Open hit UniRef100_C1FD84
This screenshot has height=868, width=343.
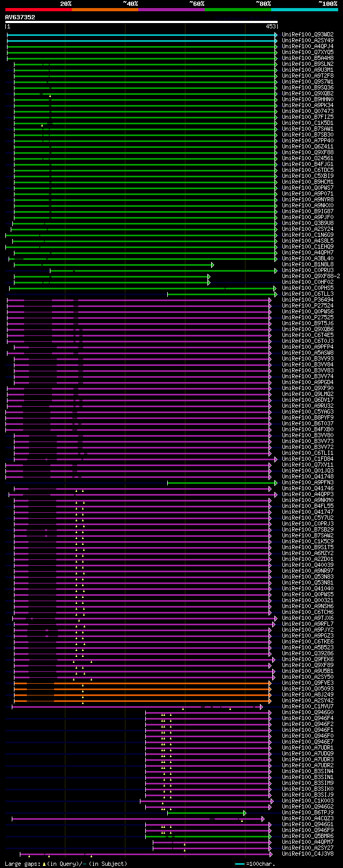pyautogui.click(x=308, y=459)
